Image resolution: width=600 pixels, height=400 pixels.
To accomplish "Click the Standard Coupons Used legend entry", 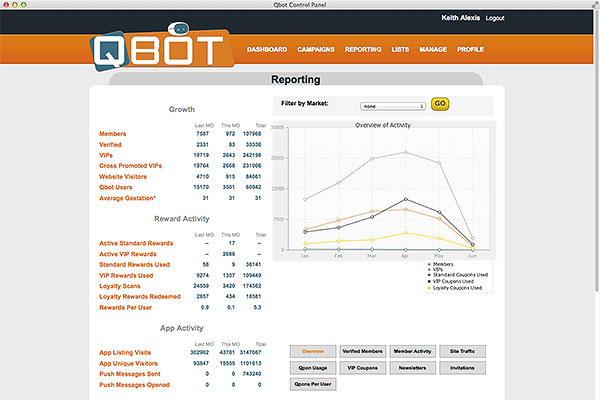I will click(x=458, y=275).
